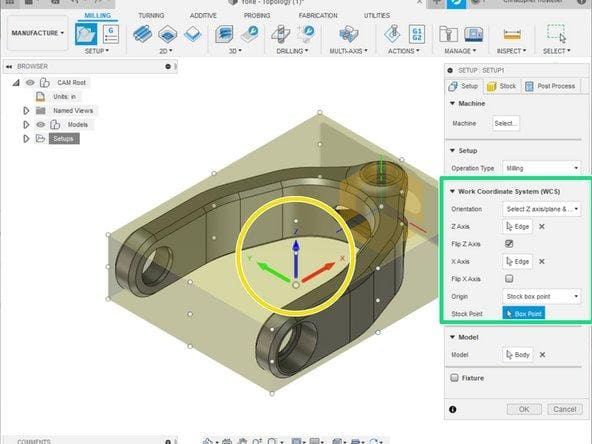Enable the Fixture checkbox

coord(455,378)
